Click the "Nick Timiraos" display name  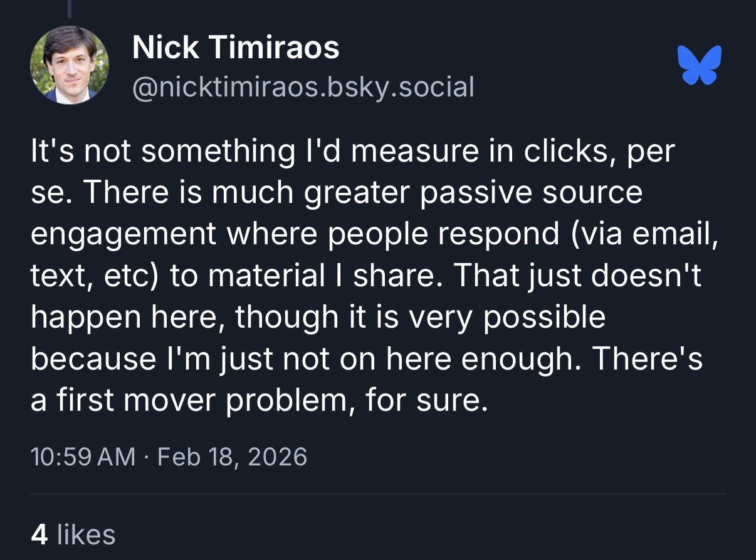[236, 48]
